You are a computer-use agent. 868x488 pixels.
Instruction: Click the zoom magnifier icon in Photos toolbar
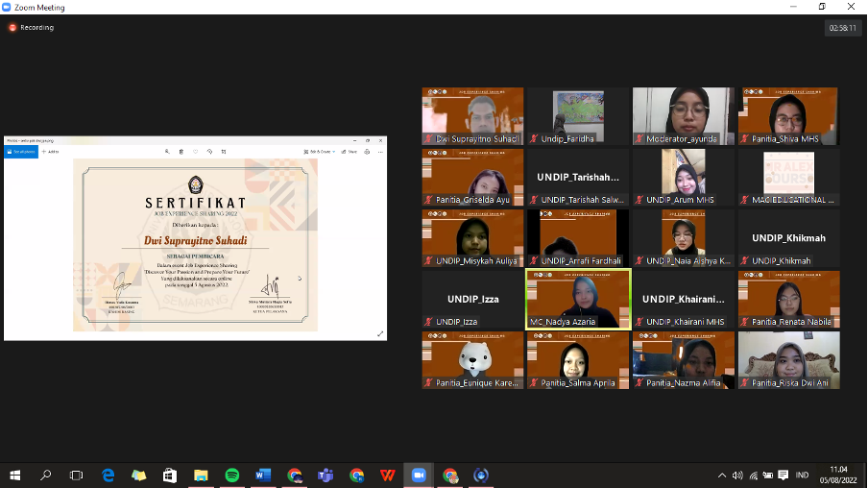tap(167, 152)
